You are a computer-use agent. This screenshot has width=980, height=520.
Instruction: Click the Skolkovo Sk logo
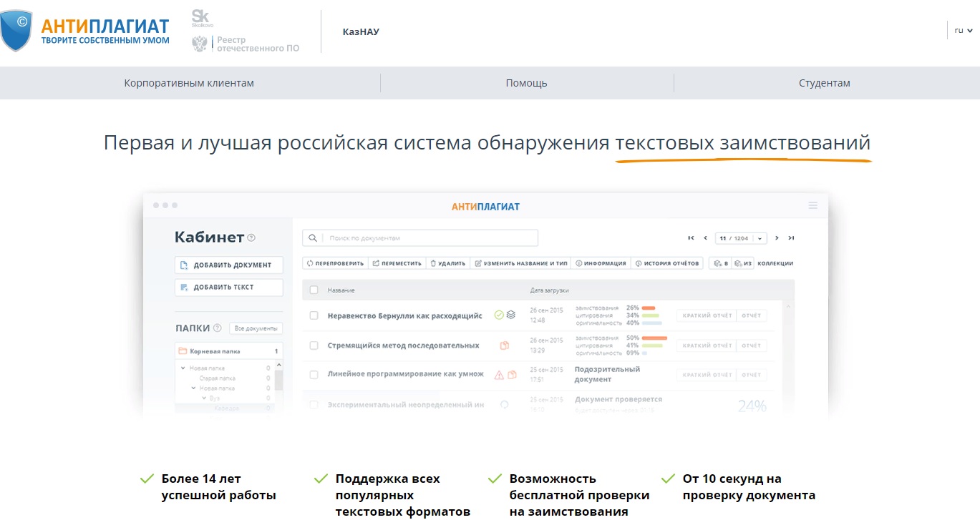pyautogui.click(x=202, y=19)
